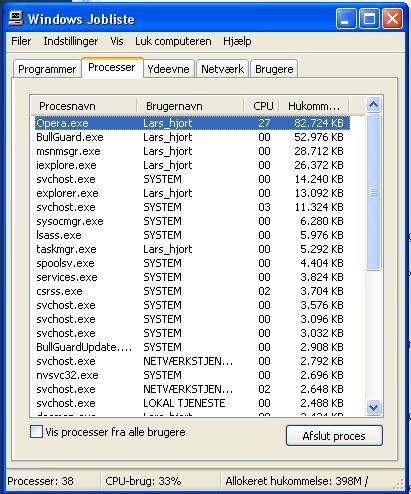The width and height of the screenshot is (411, 494).
Task: Select services.exe in the list
Action: (192, 277)
